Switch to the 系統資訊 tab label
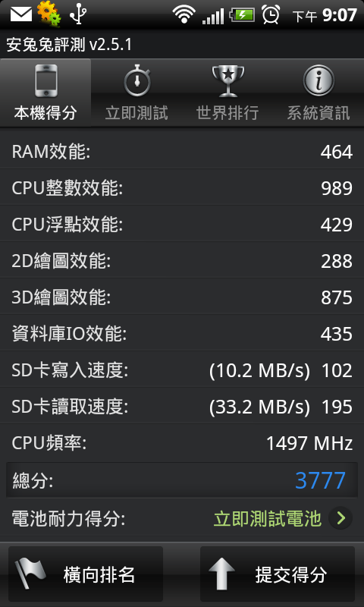 tap(318, 113)
